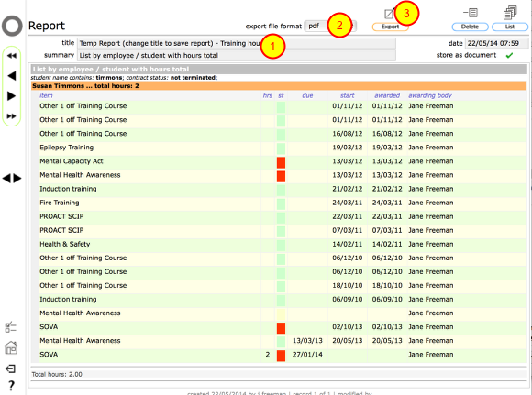This screenshot has width=532, height=395.
Task: Click the 'due' column header
Action: pos(307,95)
